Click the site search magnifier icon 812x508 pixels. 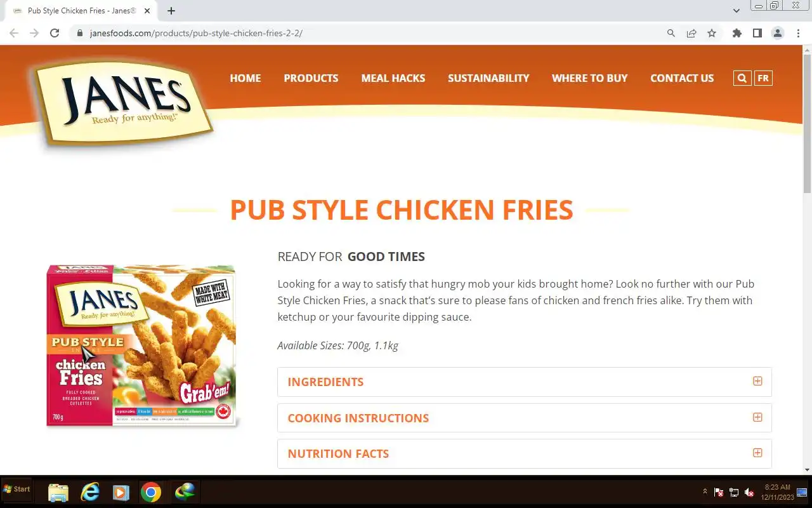tap(742, 78)
